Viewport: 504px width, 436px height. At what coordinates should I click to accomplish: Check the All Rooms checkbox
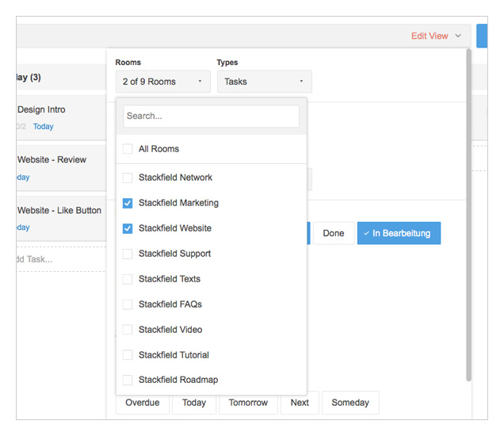(128, 149)
